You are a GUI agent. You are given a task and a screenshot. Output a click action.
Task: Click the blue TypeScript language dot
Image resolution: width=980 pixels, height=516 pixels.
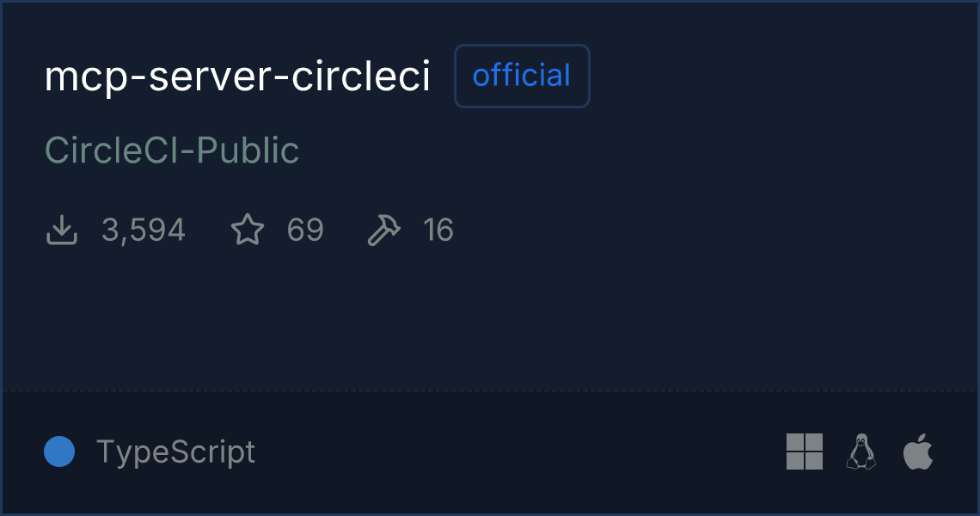click(x=59, y=451)
